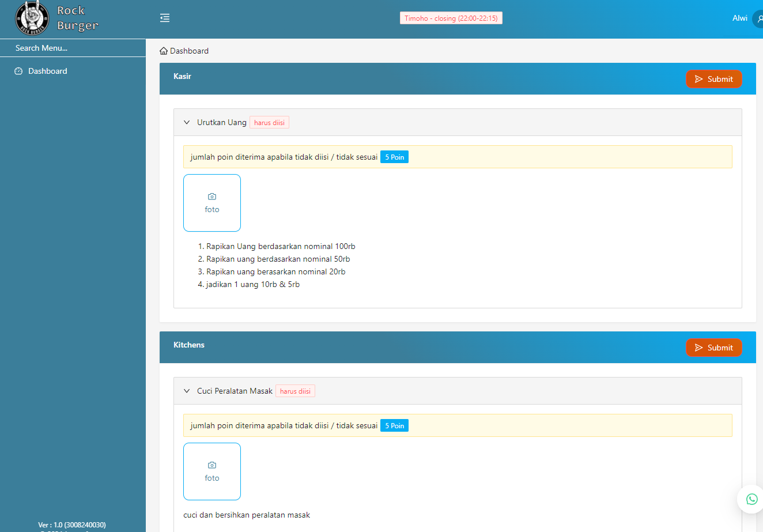Click the Dashboard breadcrumb text
This screenshot has width=763, height=532.
(x=189, y=51)
